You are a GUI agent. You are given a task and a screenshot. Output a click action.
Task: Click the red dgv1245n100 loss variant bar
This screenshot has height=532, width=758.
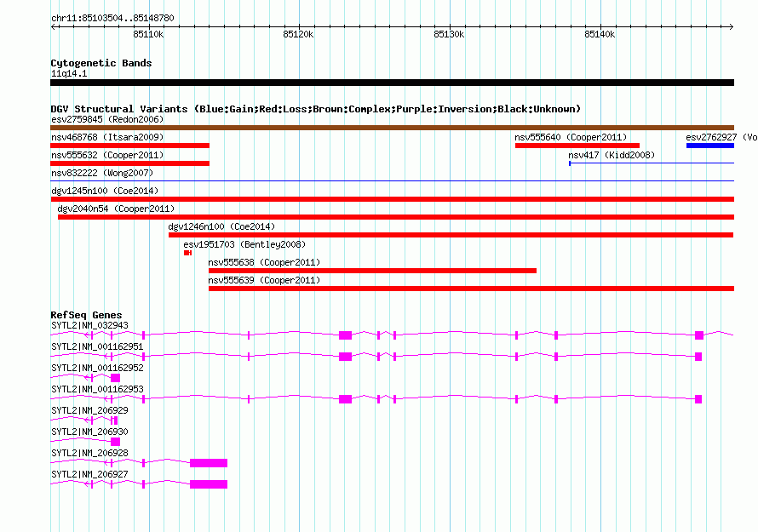point(392,199)
